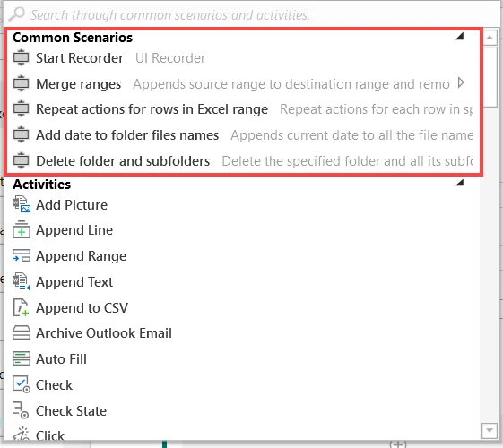Click the scrollbar down arrow
Viewport: 503px width, 448px height.
tap(490, 430)
